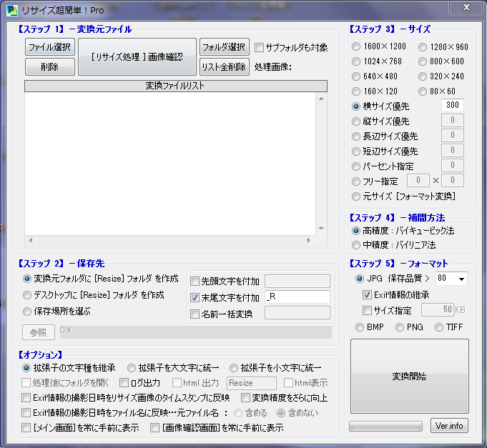Select the 640×480 size option
The image size is (487, 448).
(356, 76)
